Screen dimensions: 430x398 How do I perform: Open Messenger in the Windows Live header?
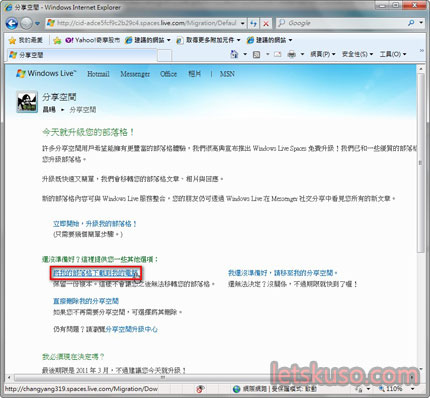(x=135, y=74)
